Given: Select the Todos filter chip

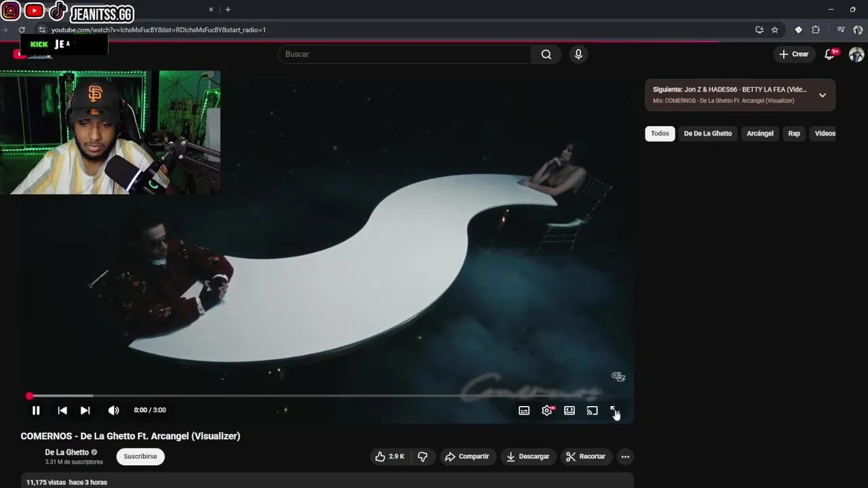Looking at the screenshot, I should [660, 134].
